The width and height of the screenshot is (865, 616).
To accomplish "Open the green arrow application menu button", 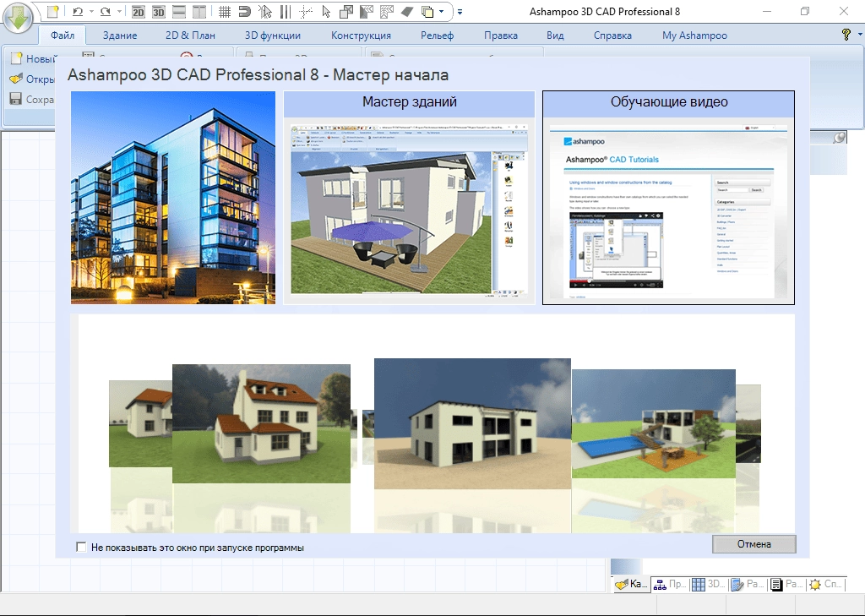I will (x=19, y=18).
